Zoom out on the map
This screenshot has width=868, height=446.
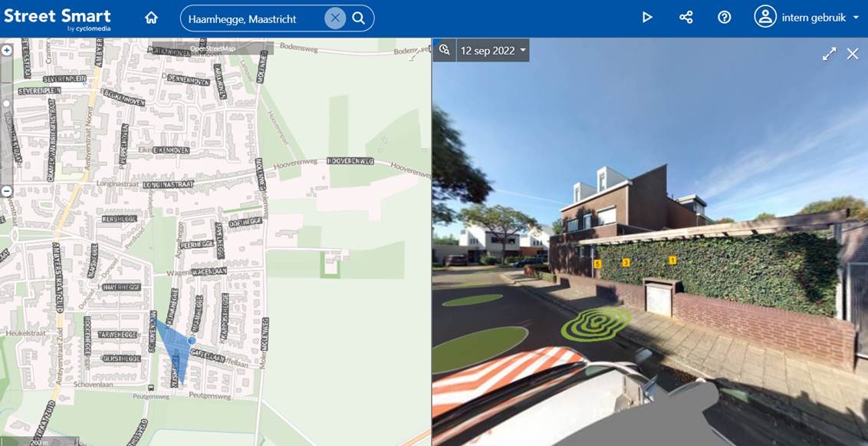[x=7, y=190]
